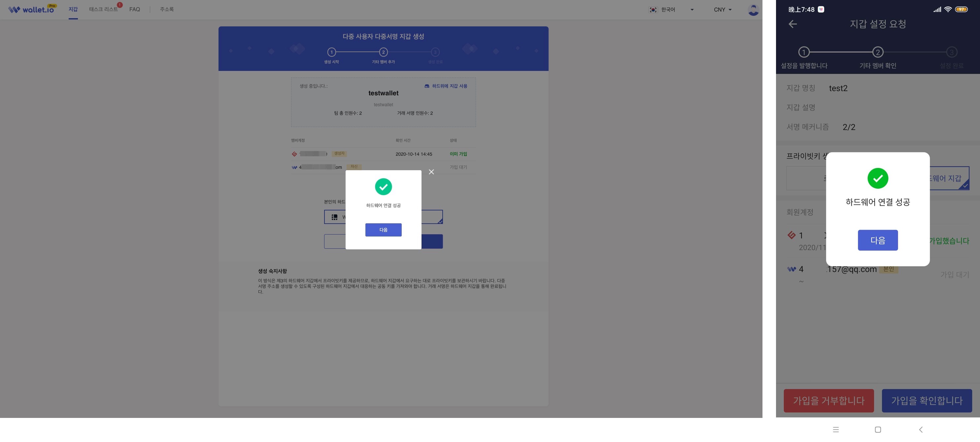This screenshot has width=980, height=442.
Task: Expand the 한국어 language dropdown
Action: [x=692, y=10]
